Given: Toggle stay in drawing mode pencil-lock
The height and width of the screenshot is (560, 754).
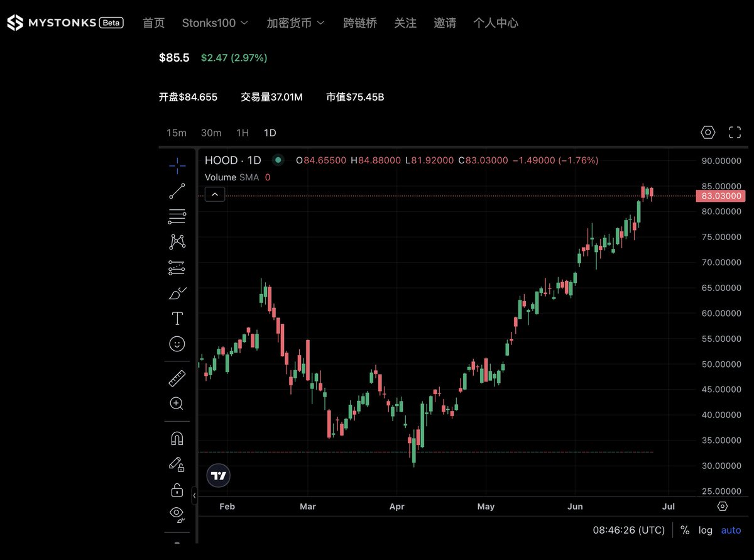Looking at the screenshot, I should (x=177, y=464).
